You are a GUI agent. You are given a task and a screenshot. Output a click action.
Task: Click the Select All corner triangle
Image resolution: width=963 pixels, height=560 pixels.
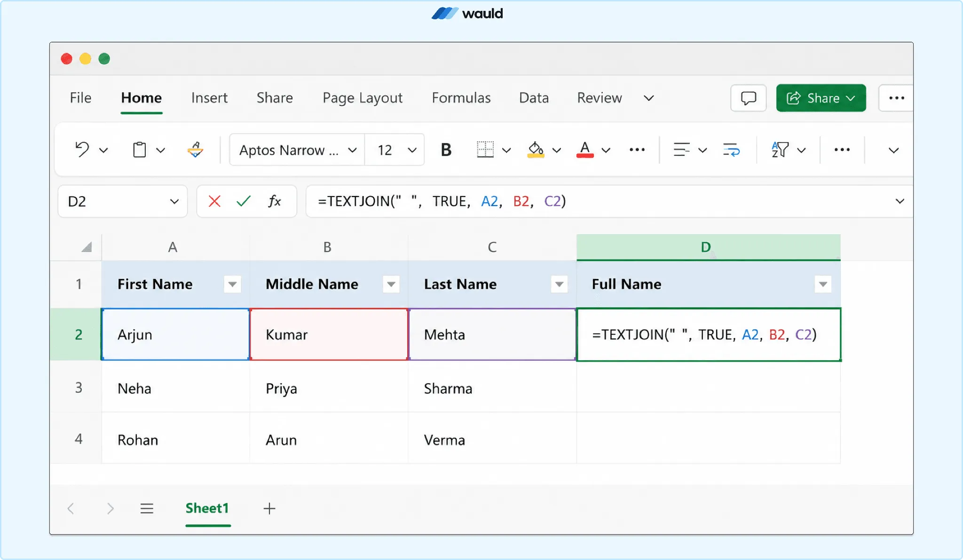tap(87, 247)
